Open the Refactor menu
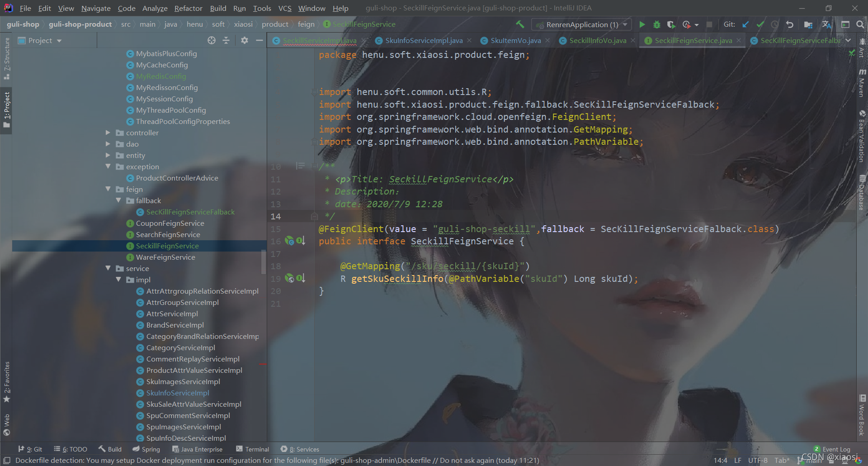 (188, 8)
